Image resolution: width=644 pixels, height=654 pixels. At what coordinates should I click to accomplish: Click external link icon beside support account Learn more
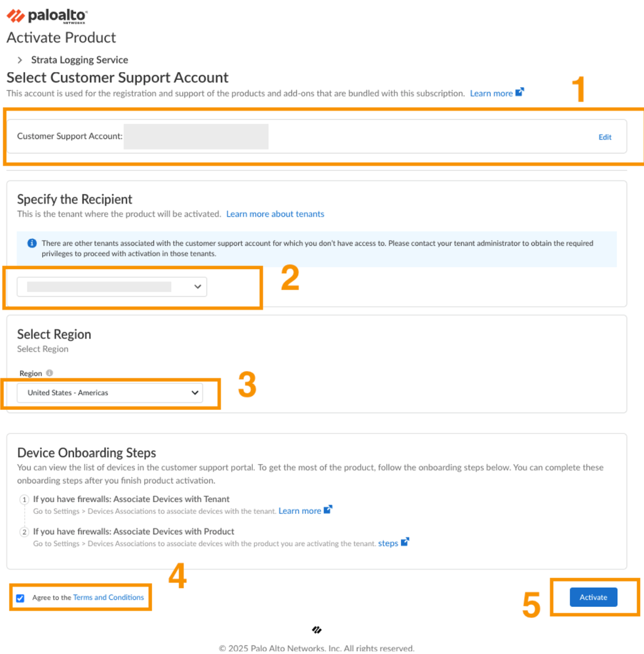click(x=520, y=92)
